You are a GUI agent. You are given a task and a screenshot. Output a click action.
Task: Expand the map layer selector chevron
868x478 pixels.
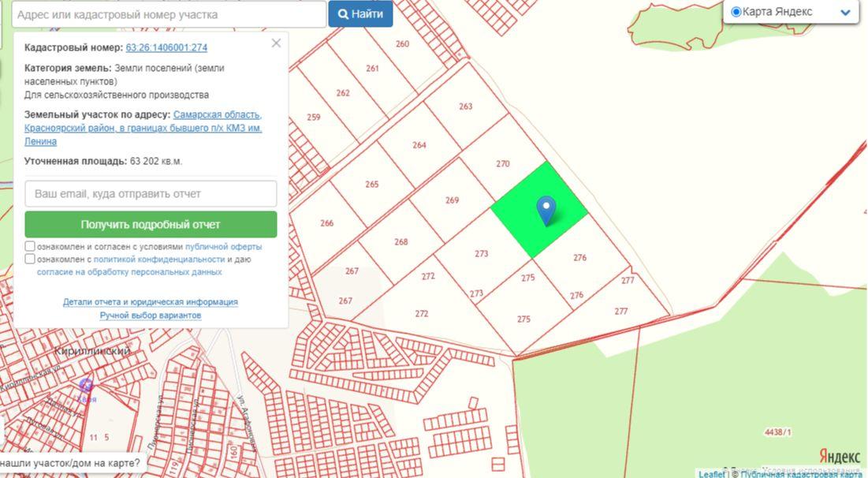coord(845,13)
